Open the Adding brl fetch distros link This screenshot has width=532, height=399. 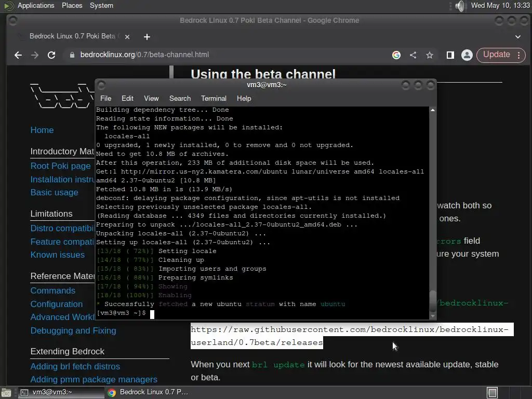pos(75,366)
